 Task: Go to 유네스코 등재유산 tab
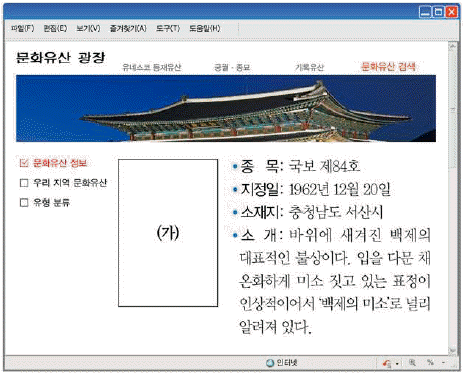[x=152, y=67]
